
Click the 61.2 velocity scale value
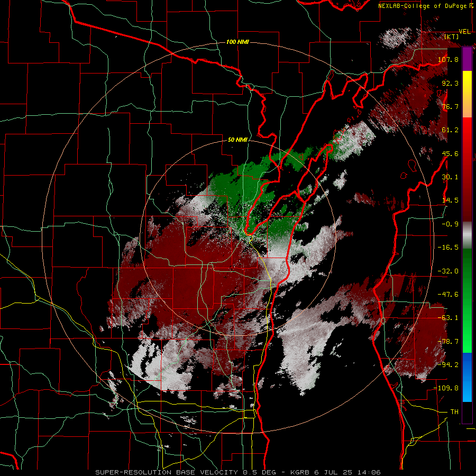pos(450,130)
